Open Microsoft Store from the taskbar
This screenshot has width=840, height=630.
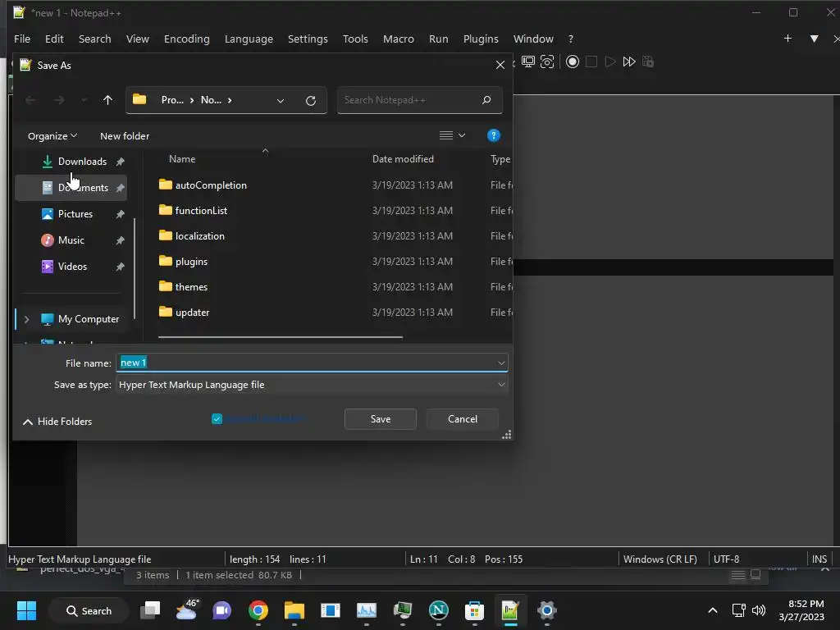474,610
